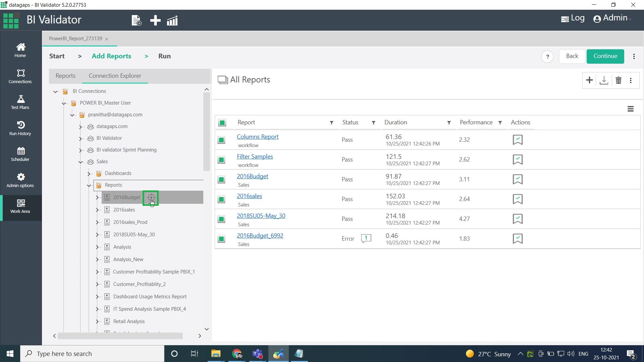
Task: Collapse the Sales workspace node
Action: (80, 162)
